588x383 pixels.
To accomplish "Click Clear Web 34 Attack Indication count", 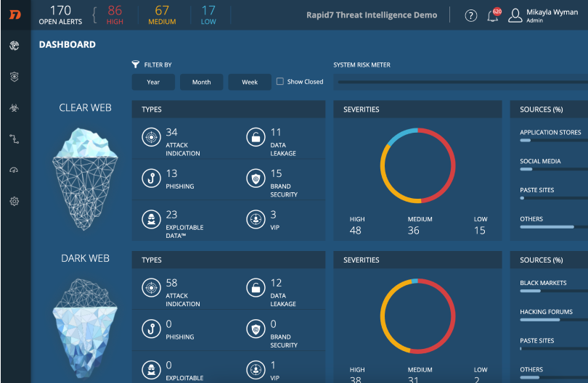I will click(172, 132).
